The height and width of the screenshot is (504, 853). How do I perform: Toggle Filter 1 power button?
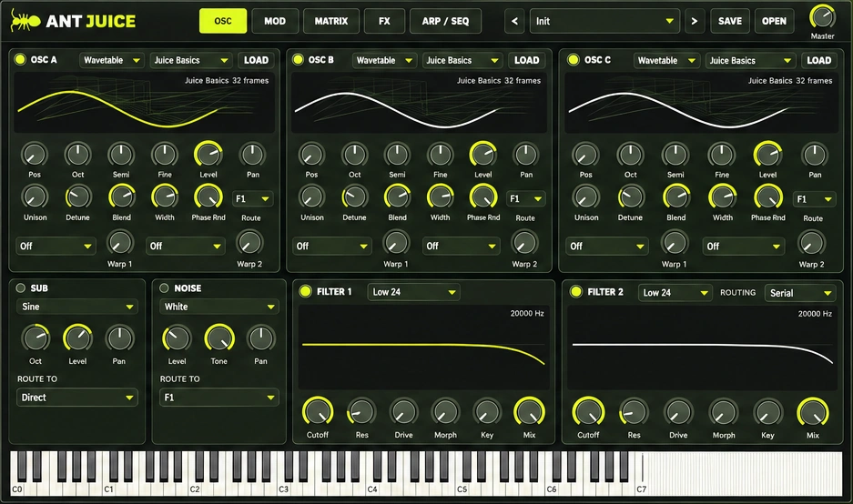(305, 291)
